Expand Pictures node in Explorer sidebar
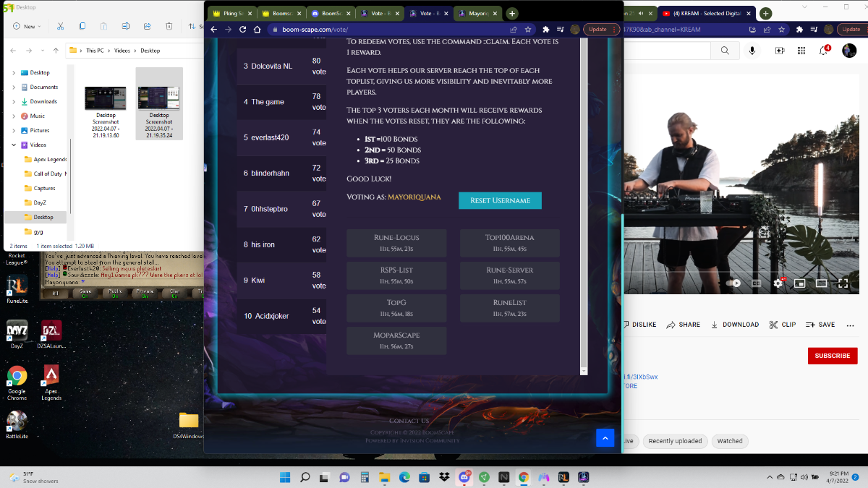868x488 pixels. (13, 130)
